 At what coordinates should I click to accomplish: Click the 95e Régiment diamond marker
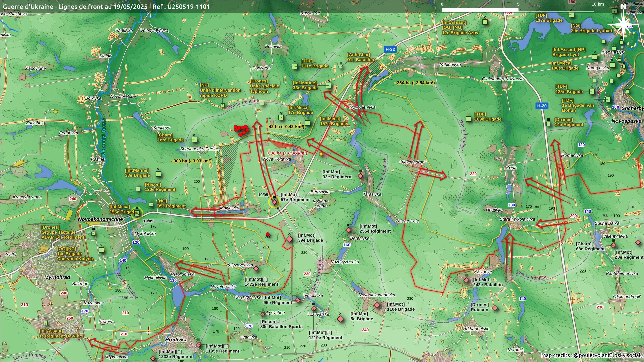[x=298, y=300]
